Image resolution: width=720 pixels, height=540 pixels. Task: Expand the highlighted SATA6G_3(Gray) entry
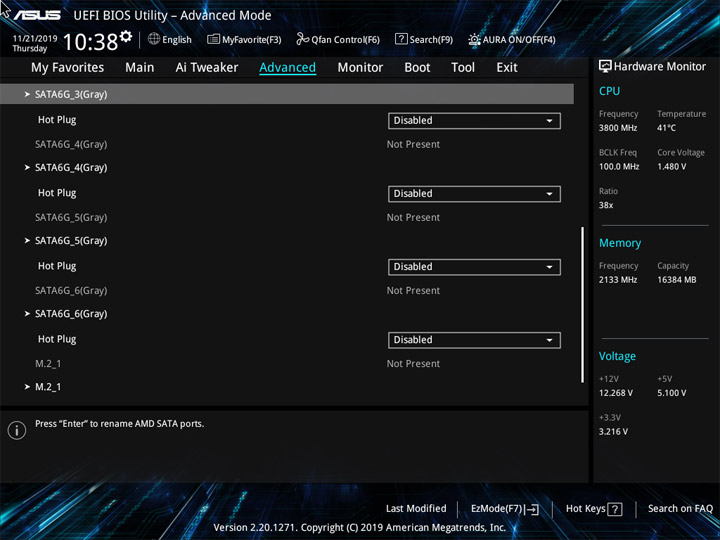[x=287, y=94]
